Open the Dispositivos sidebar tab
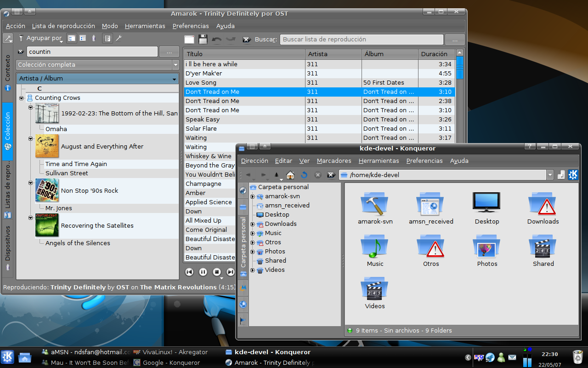 (8, 248)
